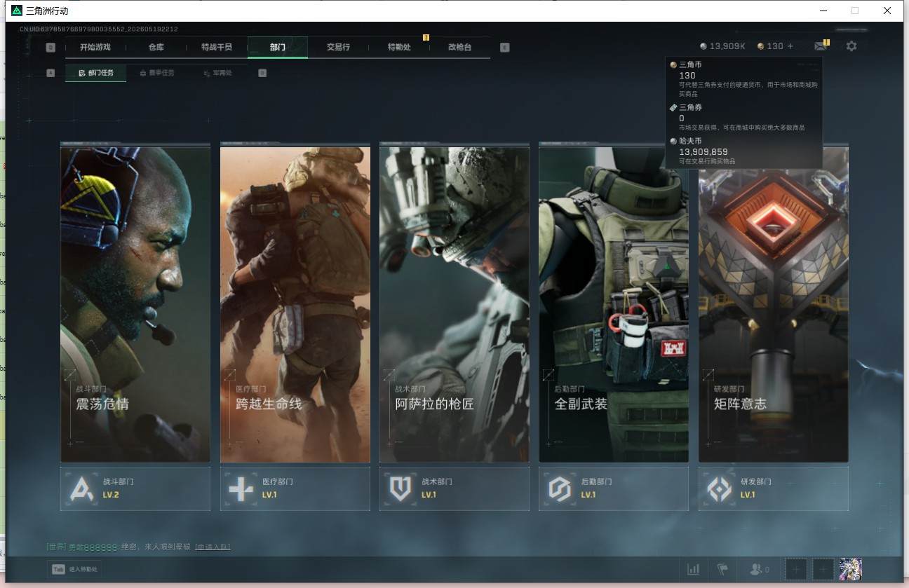Open the 矩阵意志 mission card
The image size is (909, 588).
coord(774,303)
